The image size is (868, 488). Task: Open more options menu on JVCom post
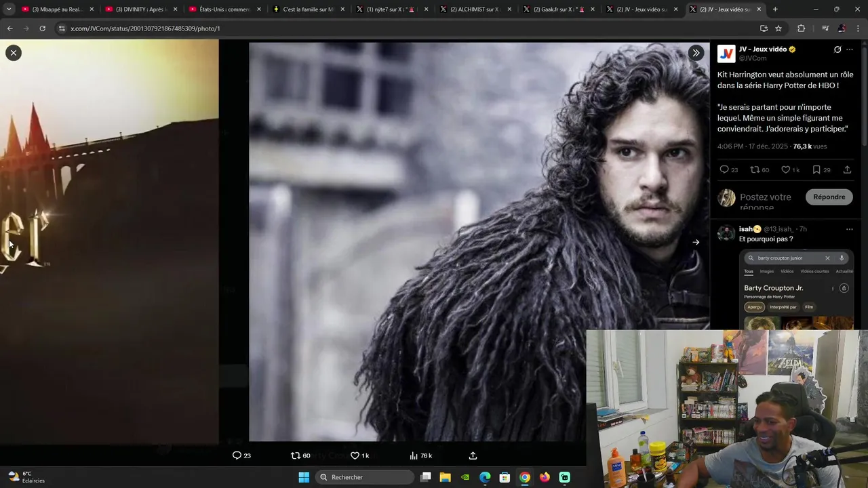click(850, 49)
